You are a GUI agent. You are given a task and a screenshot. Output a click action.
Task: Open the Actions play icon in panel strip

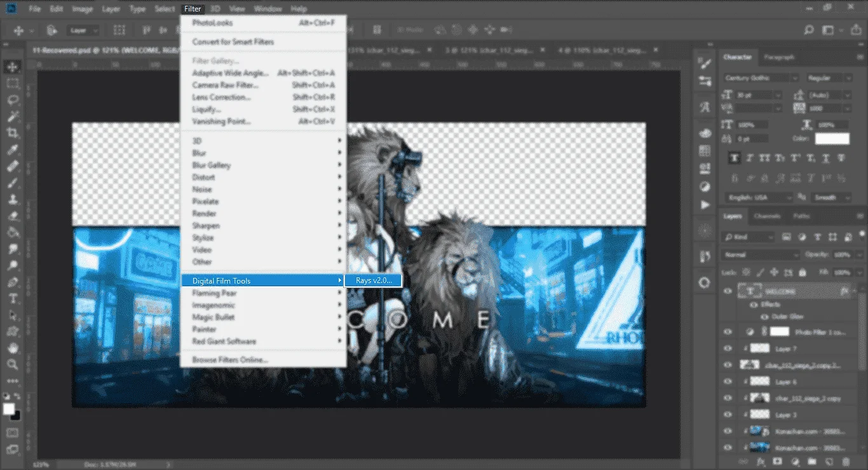[x=705, y=205]
